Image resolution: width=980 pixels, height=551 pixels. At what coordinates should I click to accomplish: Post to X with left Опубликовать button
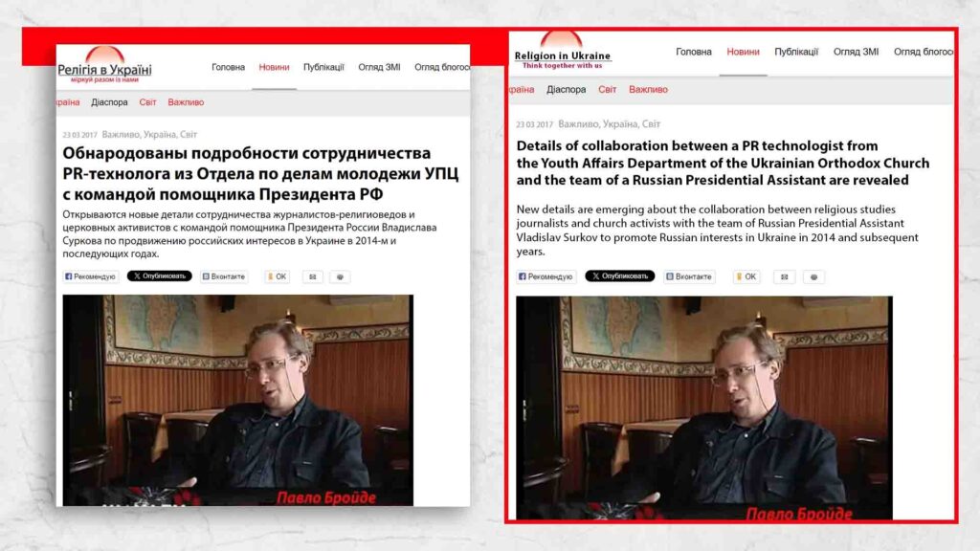pos(160,276)
